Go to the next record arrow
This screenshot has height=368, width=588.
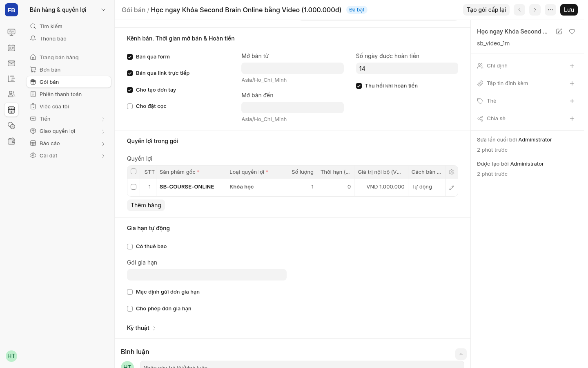pos(535,10)
